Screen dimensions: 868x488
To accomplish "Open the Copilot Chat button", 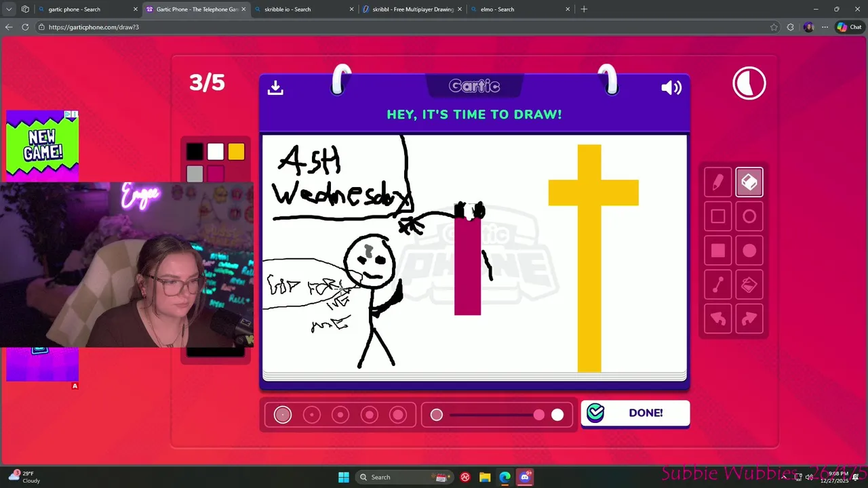I will coord(849,27).
